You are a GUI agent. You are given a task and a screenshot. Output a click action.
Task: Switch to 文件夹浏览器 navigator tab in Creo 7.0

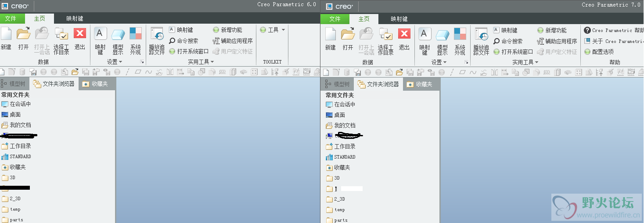(378, 84)
